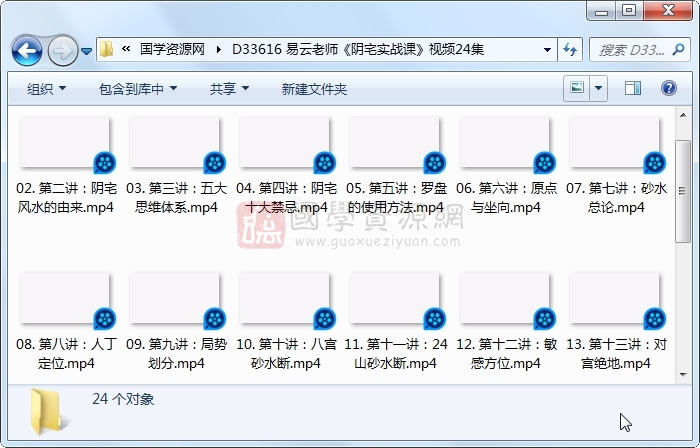Select video 08. 第八讲：人丁定位.mp4 thumbnail
The width and height of the screenshot is (700, 448).
66,300
